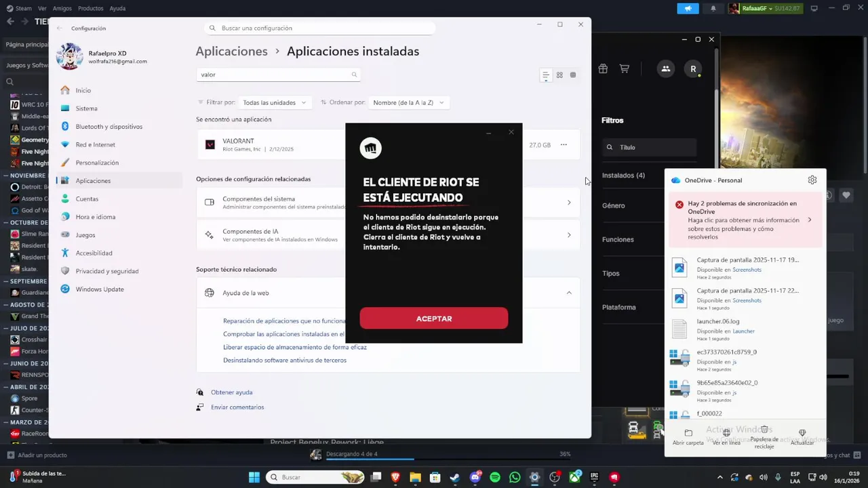
Task: Open the friends icon in the Epic Games window
Action: (x=666, y=68)
